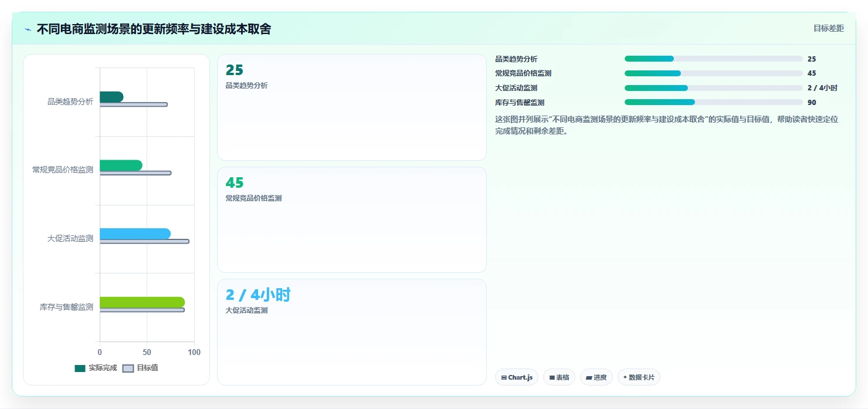Click the 大促活动监测 chart axis label

(x=70, y=238)
